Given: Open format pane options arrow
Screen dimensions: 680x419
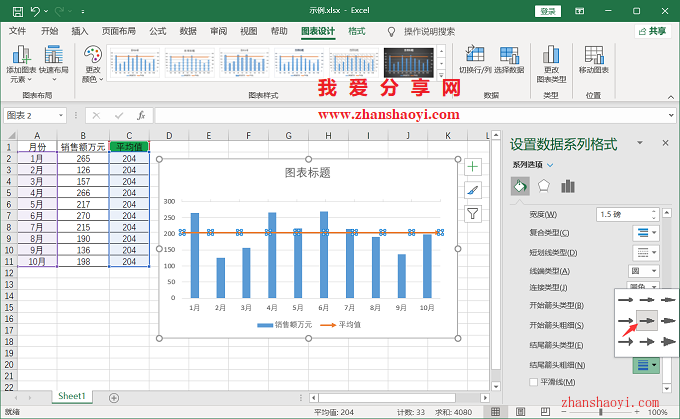Looking at the screenshot, I should point(640,143).
